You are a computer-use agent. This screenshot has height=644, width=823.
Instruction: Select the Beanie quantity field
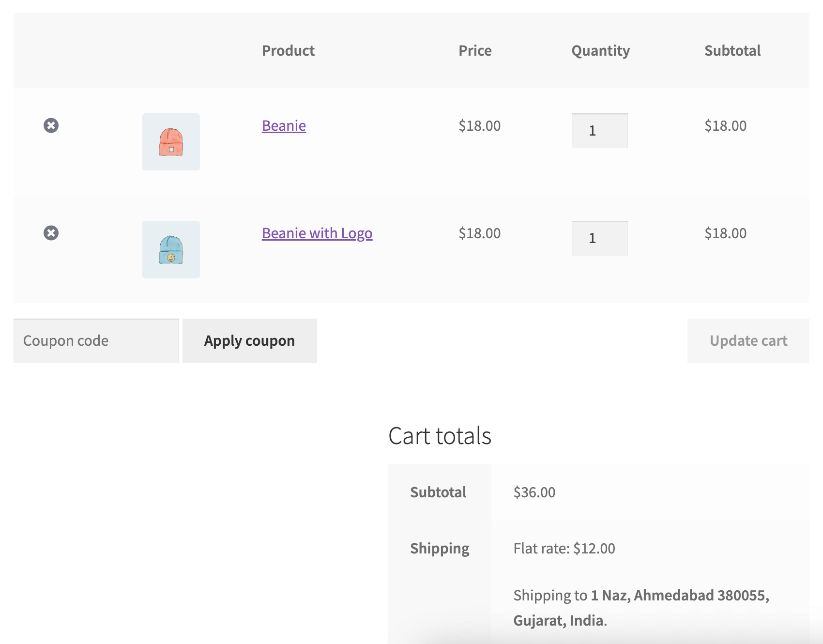[x=599, y=130]
